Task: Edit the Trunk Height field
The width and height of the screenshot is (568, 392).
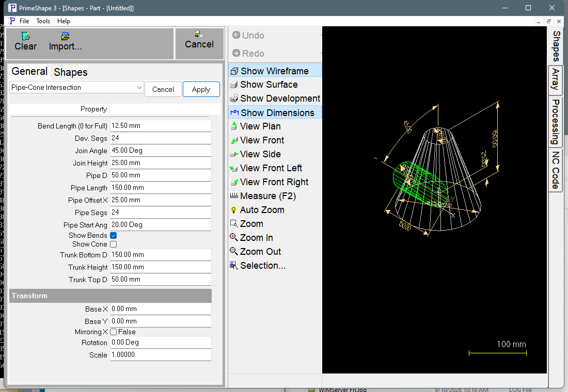Action: (161, 267)
